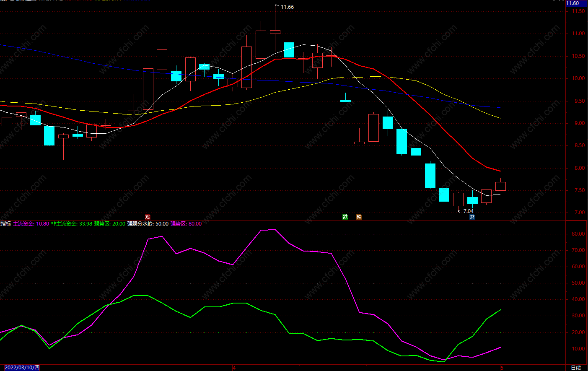Viewport: 588px width, 371px height.
Task: Click the 50.00 indicator axis label
Action: pos(579,283)
